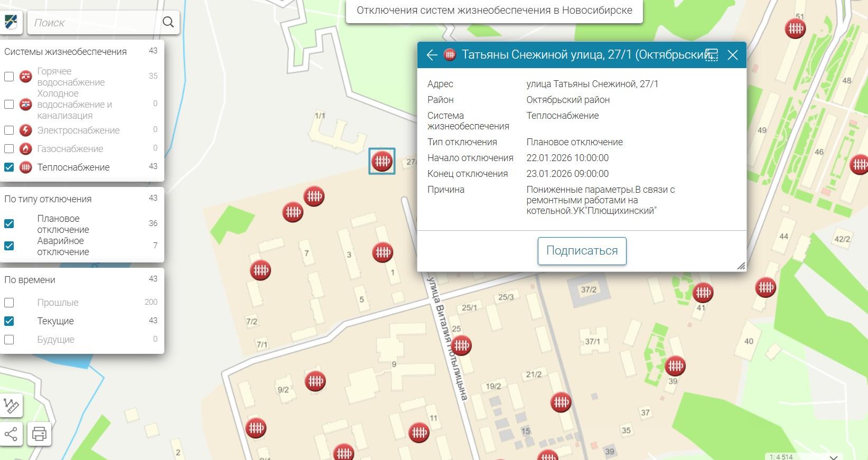The image size is (868, 460).
Task: Click the magnifier search icon
Action: [x=168, y=22]
